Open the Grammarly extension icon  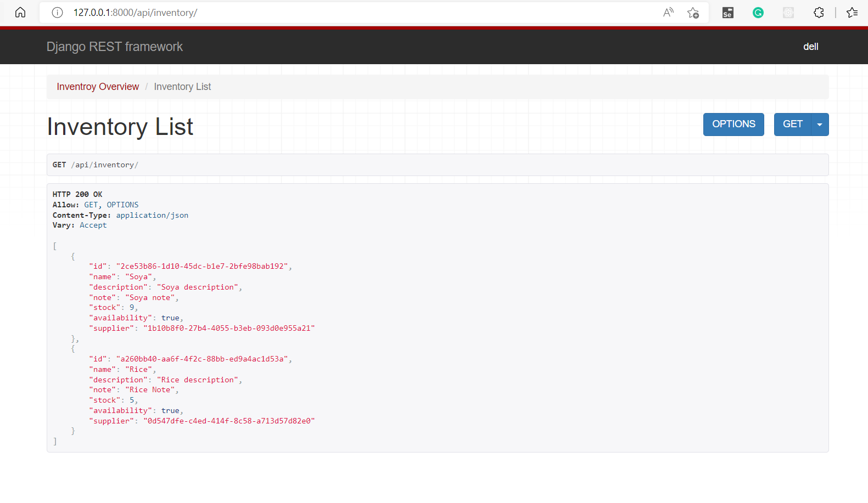[758, 13]
